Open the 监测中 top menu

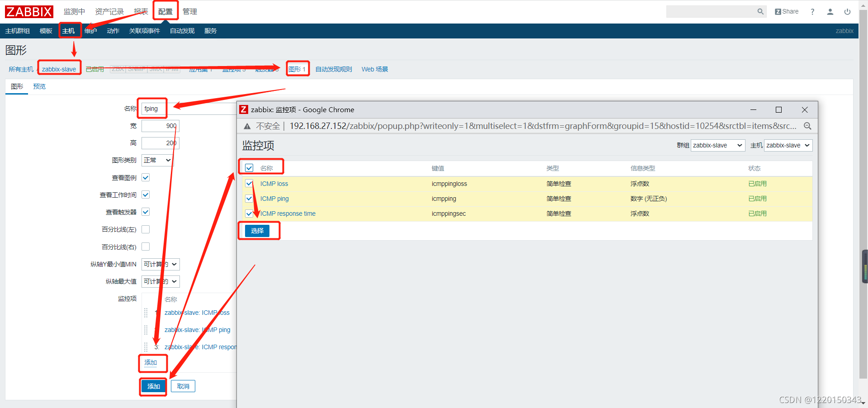click(74, 12)
